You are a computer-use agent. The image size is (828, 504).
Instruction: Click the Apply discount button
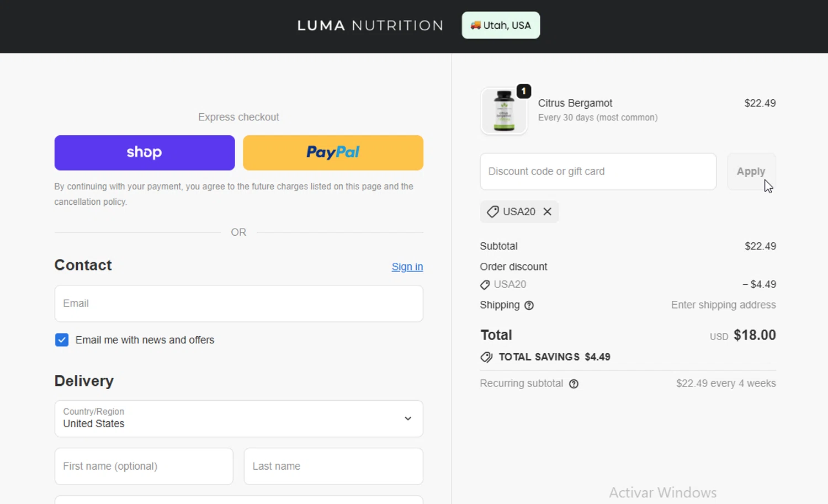(751, 172)
